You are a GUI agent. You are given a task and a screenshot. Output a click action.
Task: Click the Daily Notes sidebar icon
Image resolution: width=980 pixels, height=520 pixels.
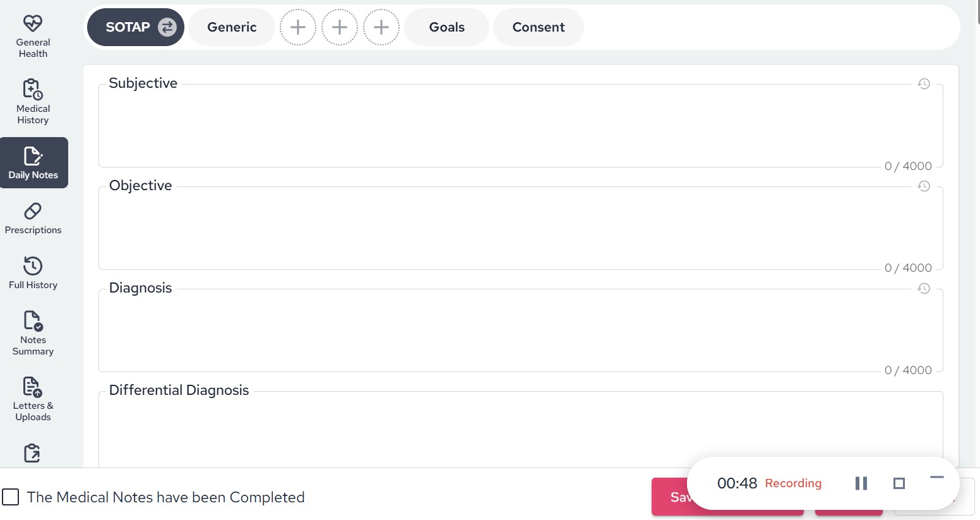point(33,162)
